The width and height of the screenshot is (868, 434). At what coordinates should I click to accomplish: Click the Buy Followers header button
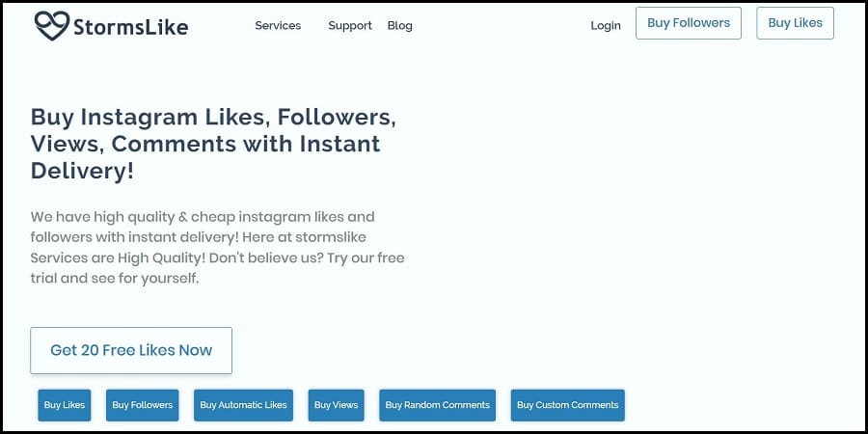click(688, 23)
